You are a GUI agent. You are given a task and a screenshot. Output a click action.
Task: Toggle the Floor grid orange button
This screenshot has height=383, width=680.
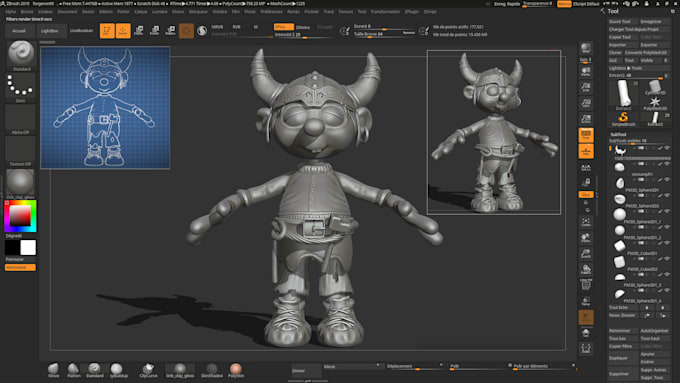(586, 151)
